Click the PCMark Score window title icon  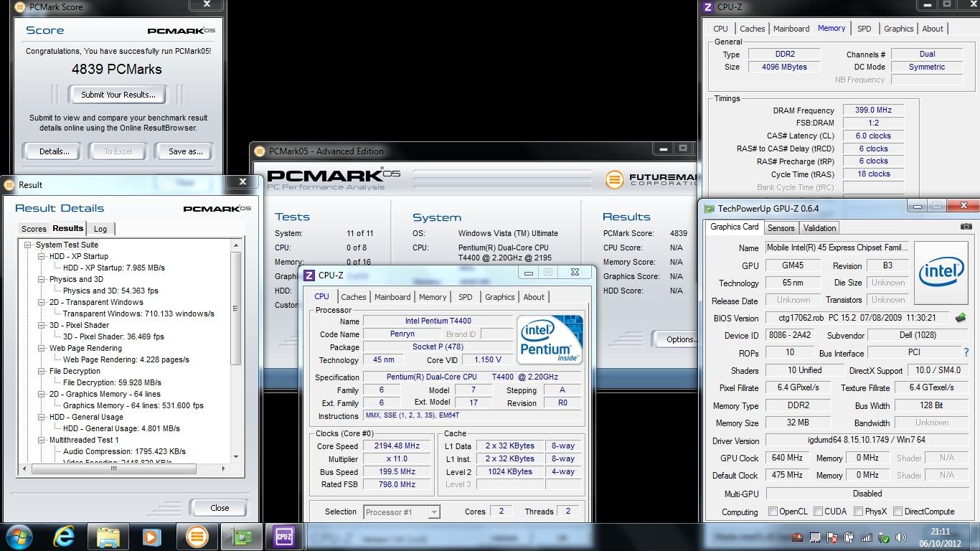19,7
